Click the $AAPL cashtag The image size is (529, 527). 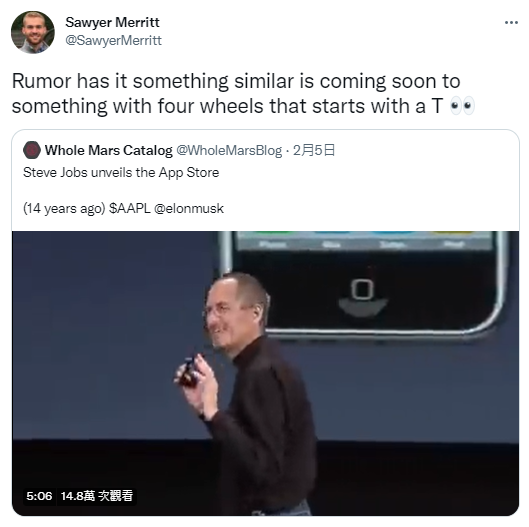pos(130,208)
